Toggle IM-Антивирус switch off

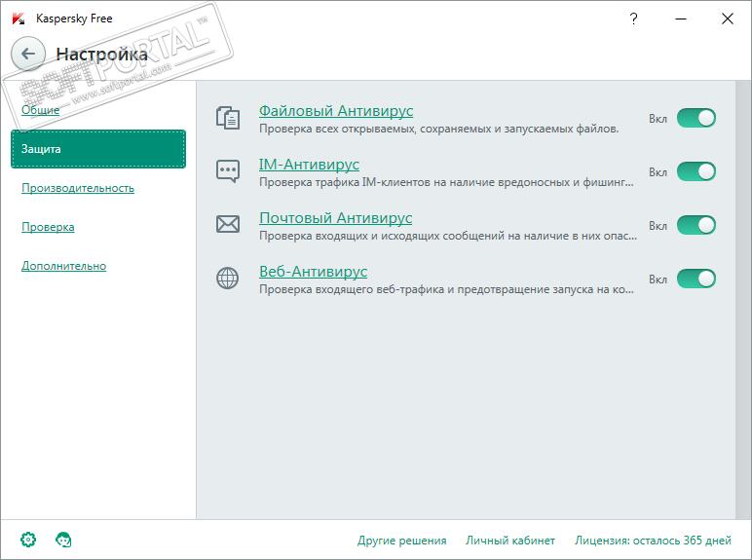[696, 171]
